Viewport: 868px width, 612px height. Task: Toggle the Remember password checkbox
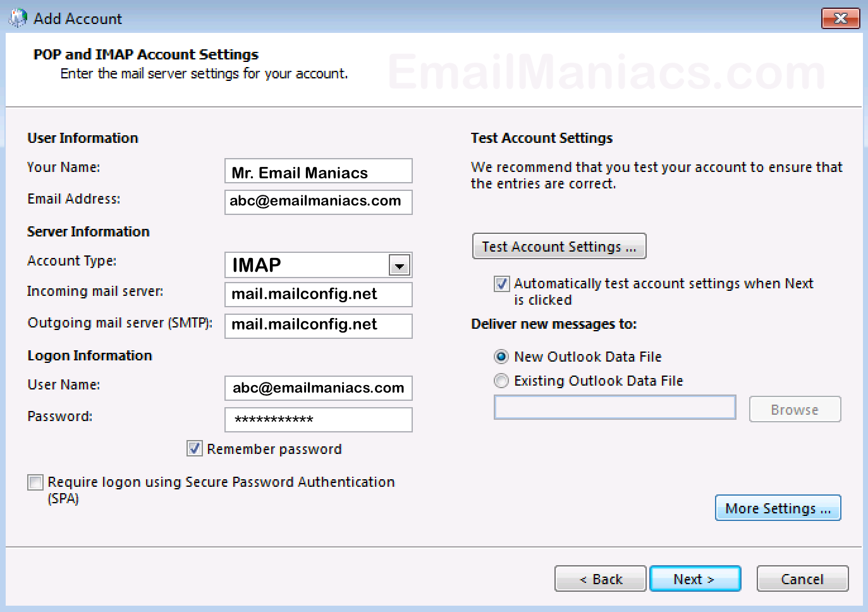(x=195, y=449)
